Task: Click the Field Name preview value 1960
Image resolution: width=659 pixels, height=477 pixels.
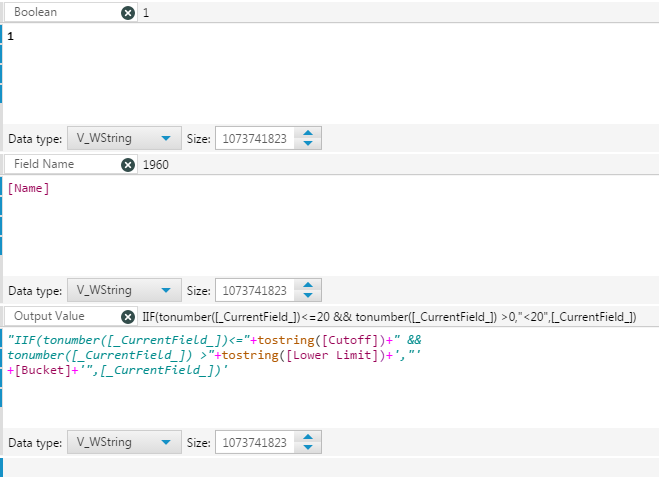Action: click(x=156, y=165)
